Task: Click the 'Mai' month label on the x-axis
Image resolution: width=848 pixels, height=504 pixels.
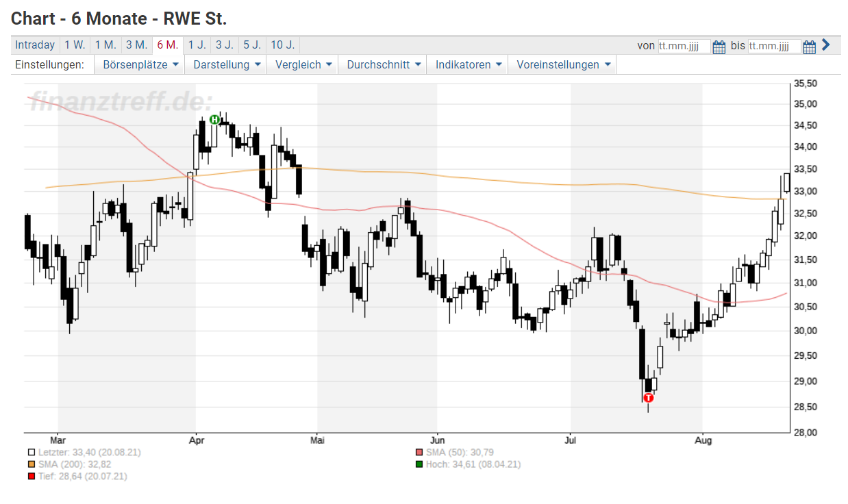Action: point(317,440)
